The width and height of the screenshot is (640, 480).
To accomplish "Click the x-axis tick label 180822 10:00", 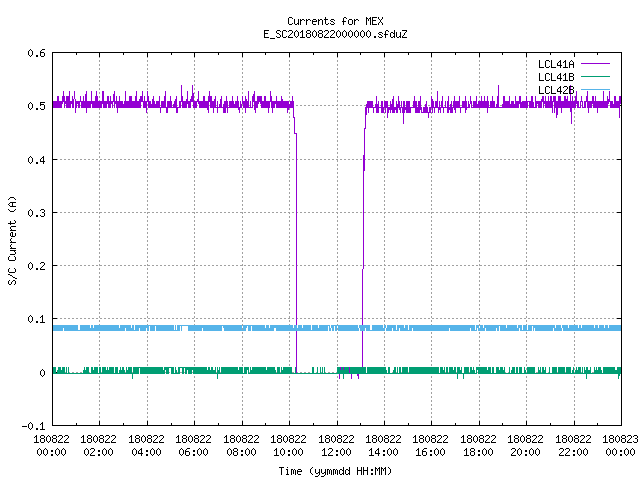I will (x=288, y=446).
